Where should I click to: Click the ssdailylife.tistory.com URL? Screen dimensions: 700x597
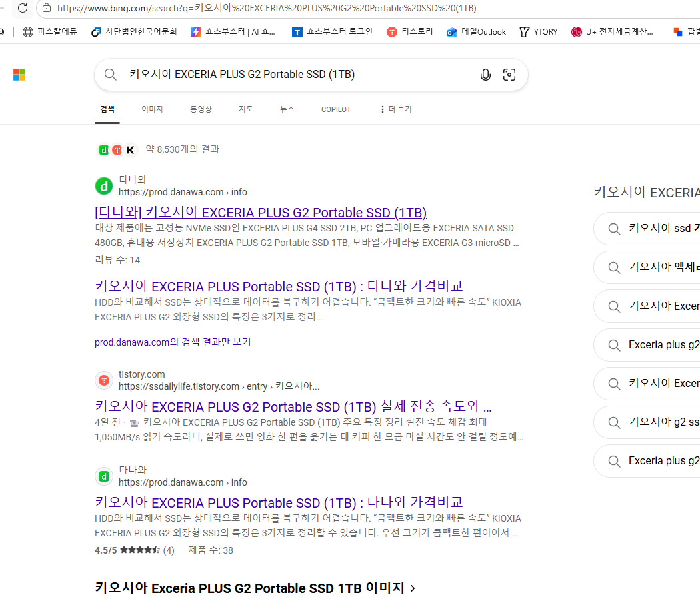click(x=219, y=386)
